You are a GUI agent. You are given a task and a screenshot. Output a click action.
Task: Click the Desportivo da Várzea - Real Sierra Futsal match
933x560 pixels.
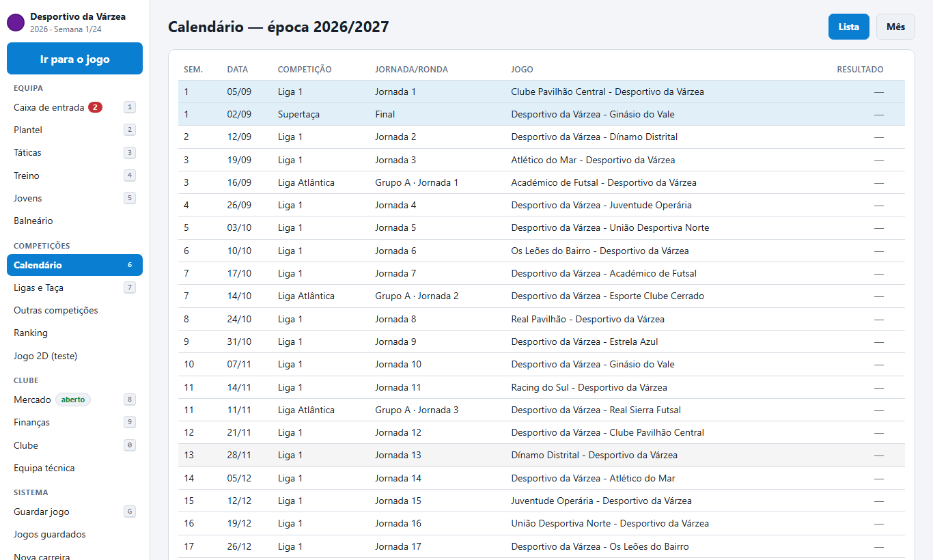pyautogui.click(x=542, y=410)
